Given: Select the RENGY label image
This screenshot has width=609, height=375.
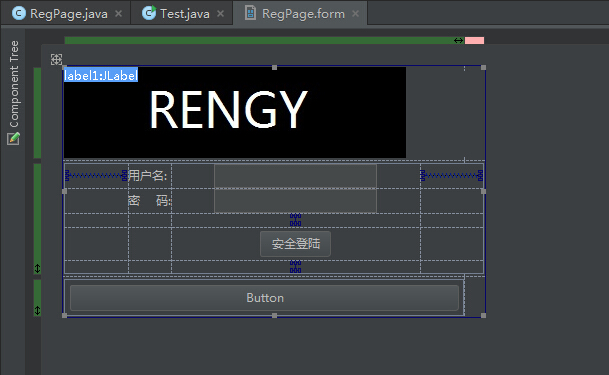Looking at the screenshot, I should point(235,113).
